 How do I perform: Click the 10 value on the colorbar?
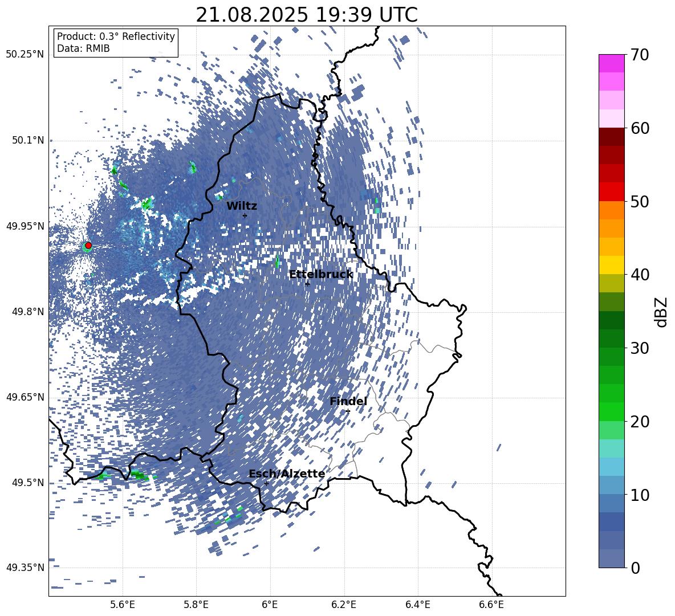pos(640,495)
